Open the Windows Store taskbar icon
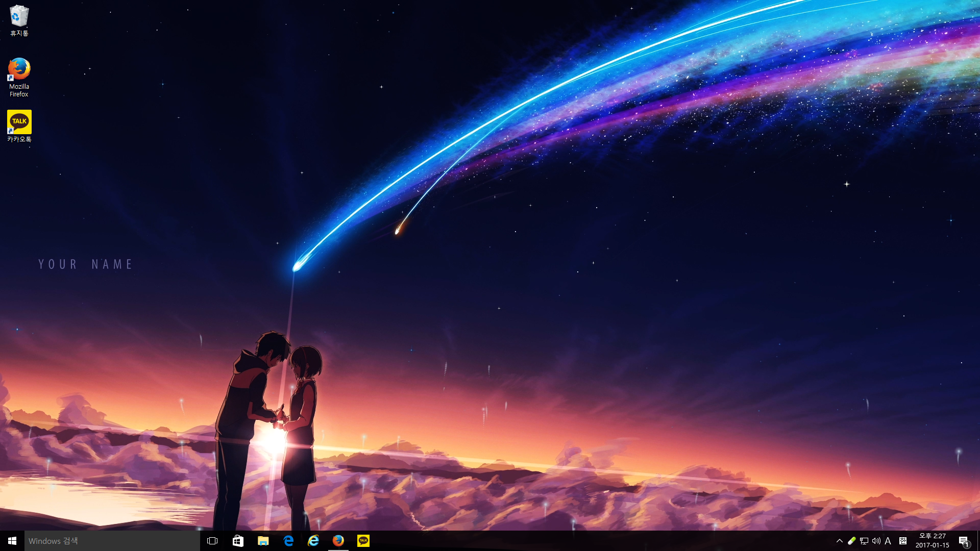This screenshot has width=980, height=551. (238, 541)
